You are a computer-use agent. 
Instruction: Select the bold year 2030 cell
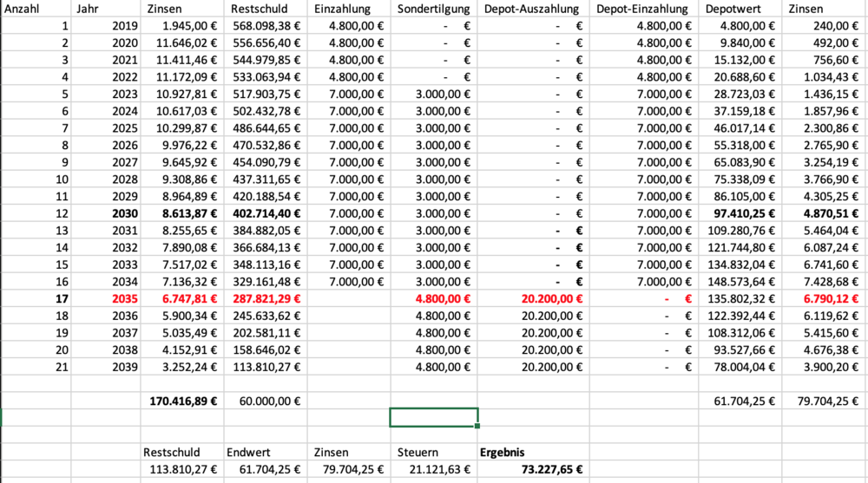tap(106, 214)
